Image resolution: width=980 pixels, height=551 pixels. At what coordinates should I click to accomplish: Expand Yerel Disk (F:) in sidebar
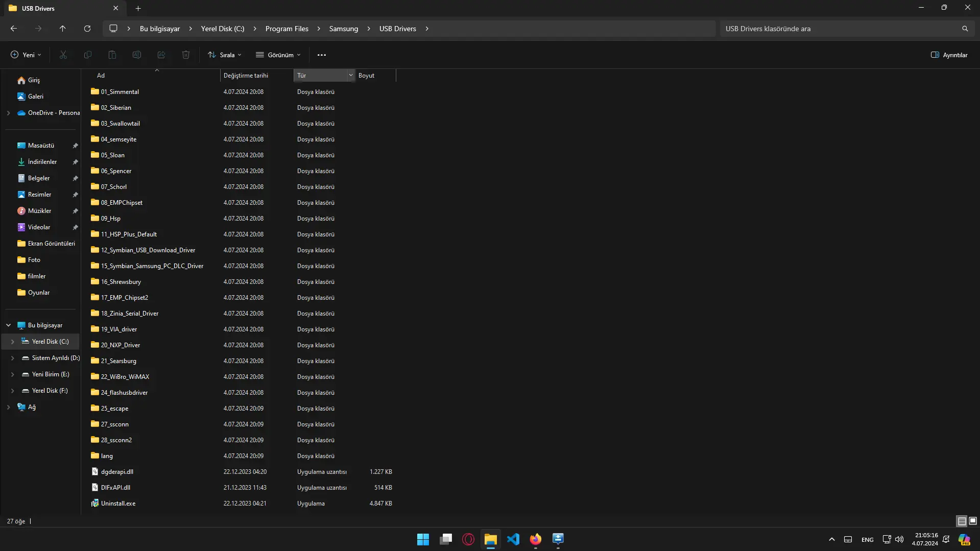(12, 391)
